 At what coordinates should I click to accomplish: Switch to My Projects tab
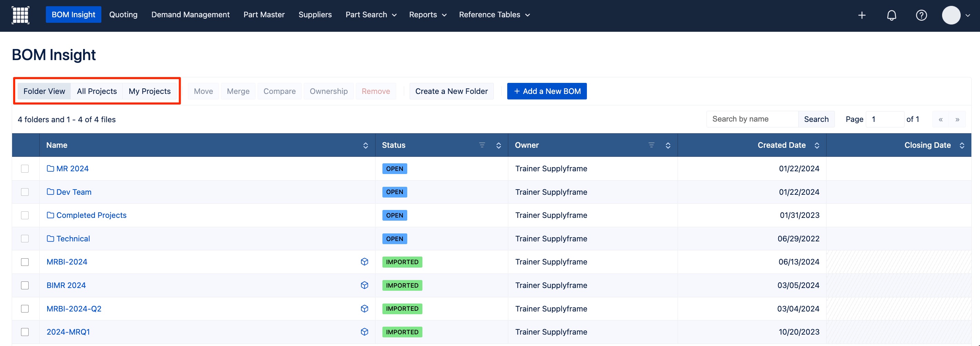click(150, 91)
